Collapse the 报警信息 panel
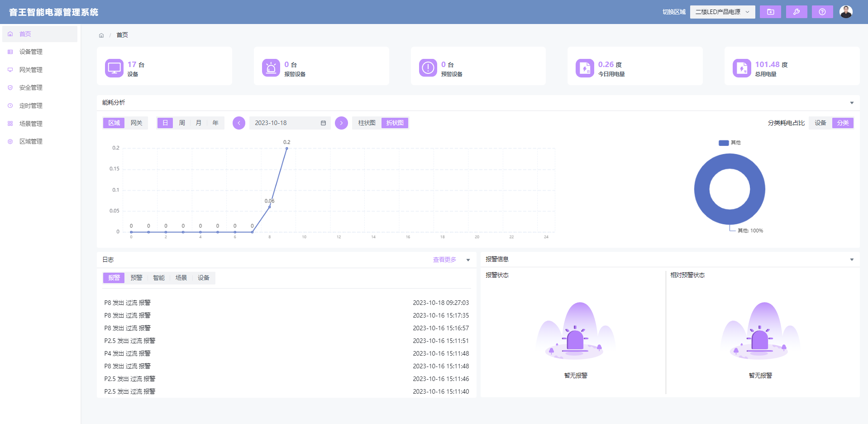This screenshot has height=424, width=868. pyautogui.click(x=851, y=260)
